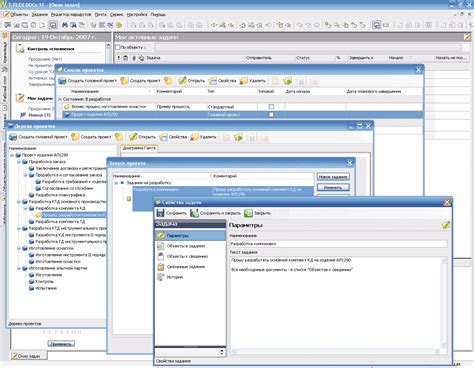Collapse Изготовление опытной партии node
Image resolution: width=474 pixels, height=368 pixels.
[19, 268]
